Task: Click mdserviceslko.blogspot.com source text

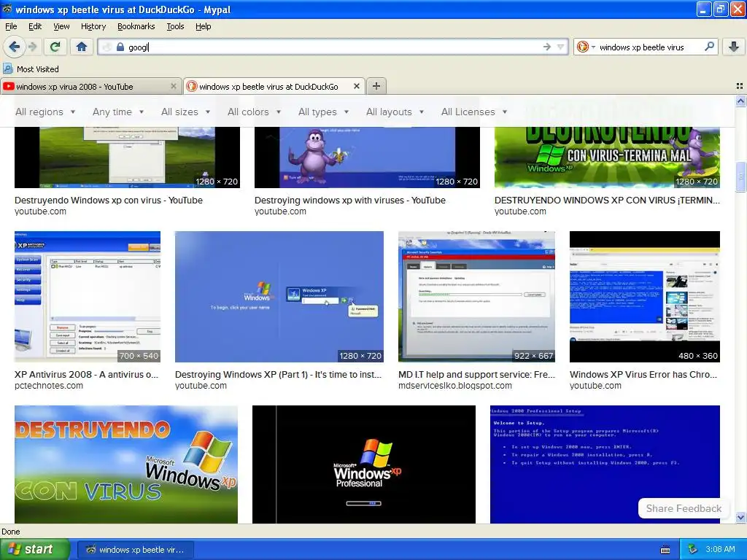Action: (x=455, y=386)
